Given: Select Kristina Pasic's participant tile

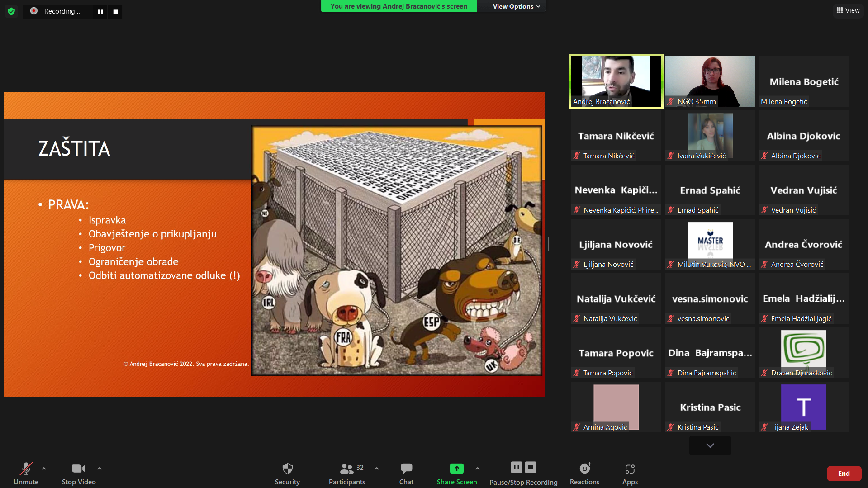Looking at the screenshot, I should (x=710, y=407).
